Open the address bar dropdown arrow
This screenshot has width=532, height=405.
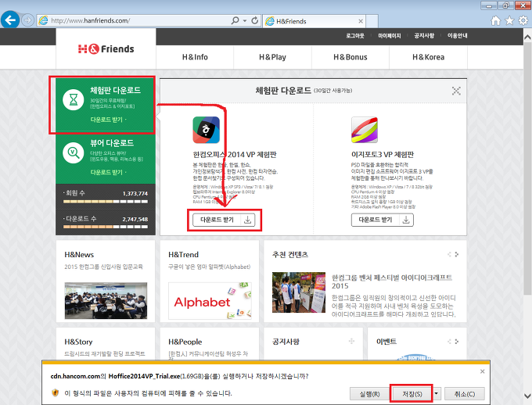245,20
